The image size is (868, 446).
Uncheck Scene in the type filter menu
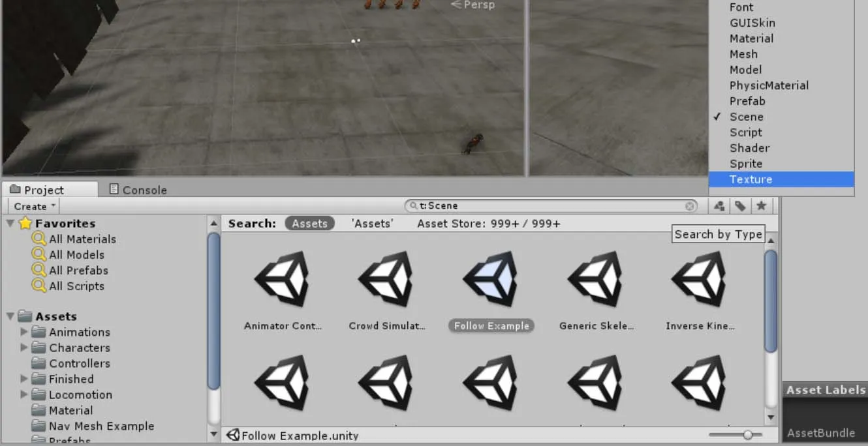[x=781, y=117]
